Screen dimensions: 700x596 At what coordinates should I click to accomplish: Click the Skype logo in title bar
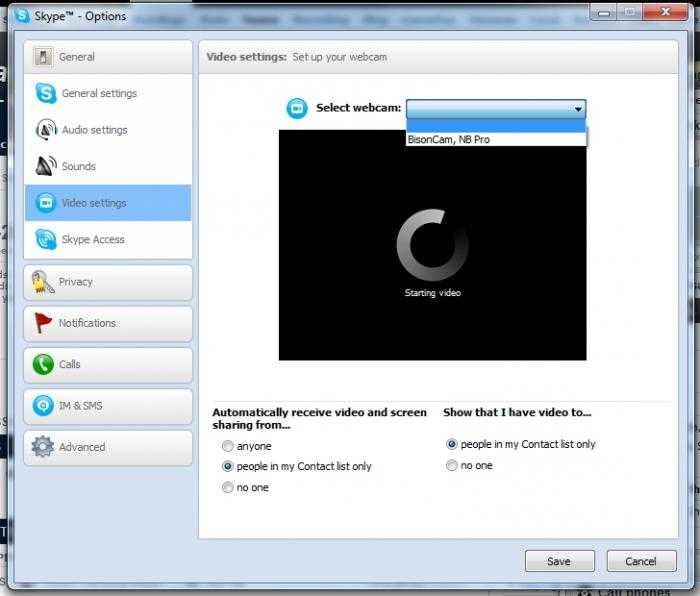(22, 16)
